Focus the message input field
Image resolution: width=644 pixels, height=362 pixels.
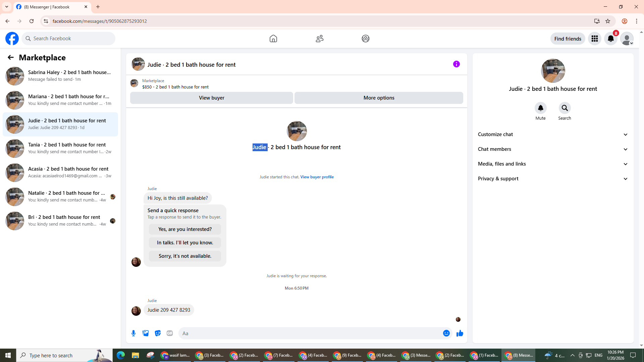coord(310,333)
